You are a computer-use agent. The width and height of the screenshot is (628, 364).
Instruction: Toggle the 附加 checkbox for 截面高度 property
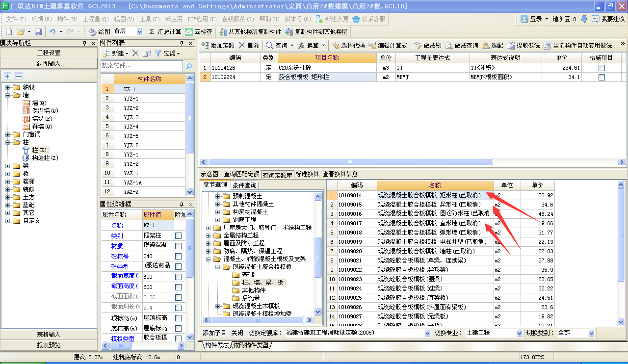click(179, 287)
